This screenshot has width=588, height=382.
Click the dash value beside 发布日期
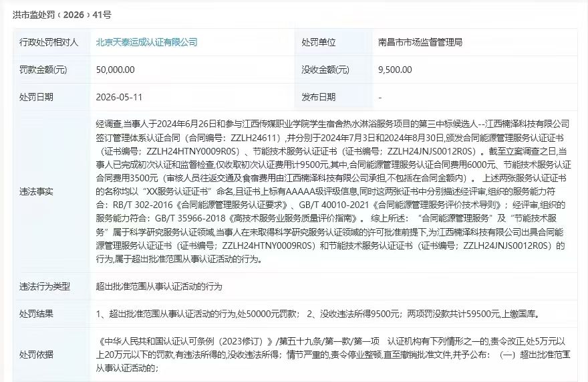tap(380, 97)
